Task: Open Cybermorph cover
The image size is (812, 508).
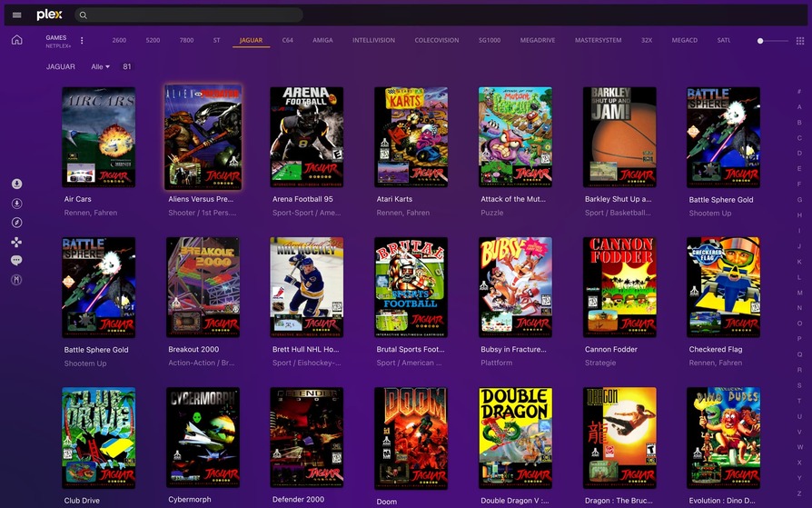Action: tap(203, 437)
